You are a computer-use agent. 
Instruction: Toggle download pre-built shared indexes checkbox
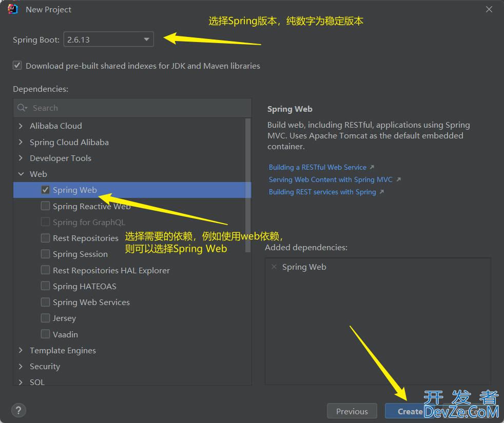coord(17,66)
